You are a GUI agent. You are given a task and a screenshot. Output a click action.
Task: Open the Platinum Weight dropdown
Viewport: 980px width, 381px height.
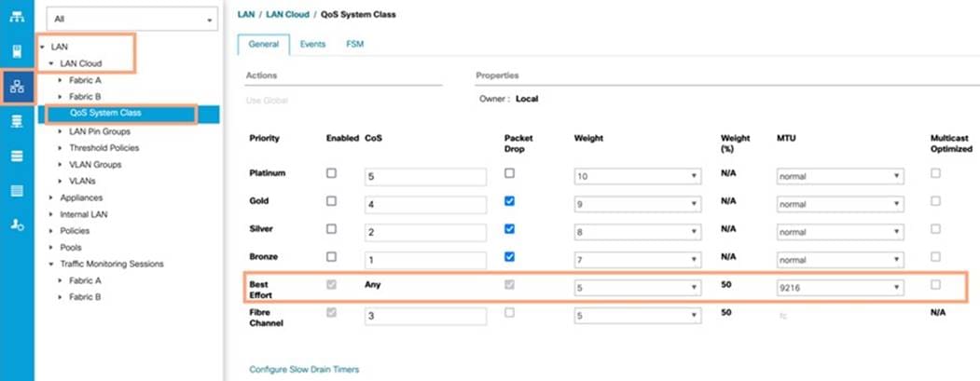[x=638, y=177]
